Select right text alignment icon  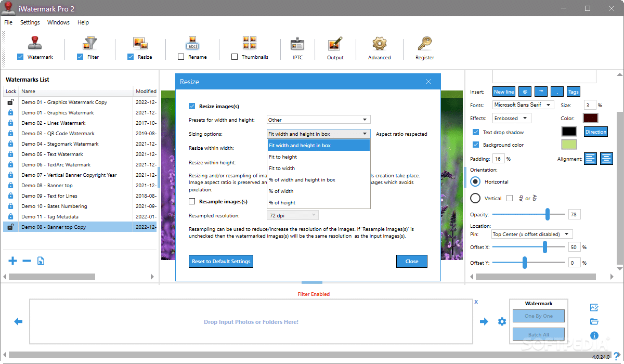tap(606, 159)
